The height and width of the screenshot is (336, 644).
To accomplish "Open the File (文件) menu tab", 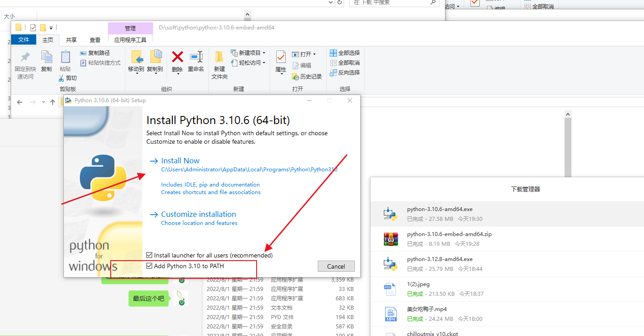I will pyautogui.click(x=24, y=40).
